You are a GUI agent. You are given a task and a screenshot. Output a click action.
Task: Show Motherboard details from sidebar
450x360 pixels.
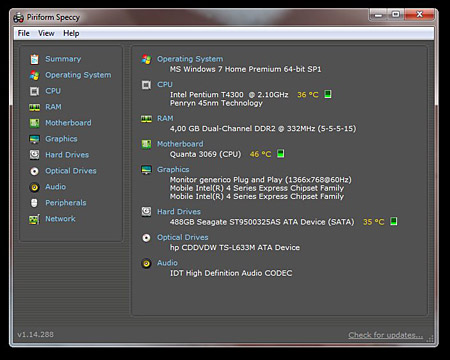point(68,123)
